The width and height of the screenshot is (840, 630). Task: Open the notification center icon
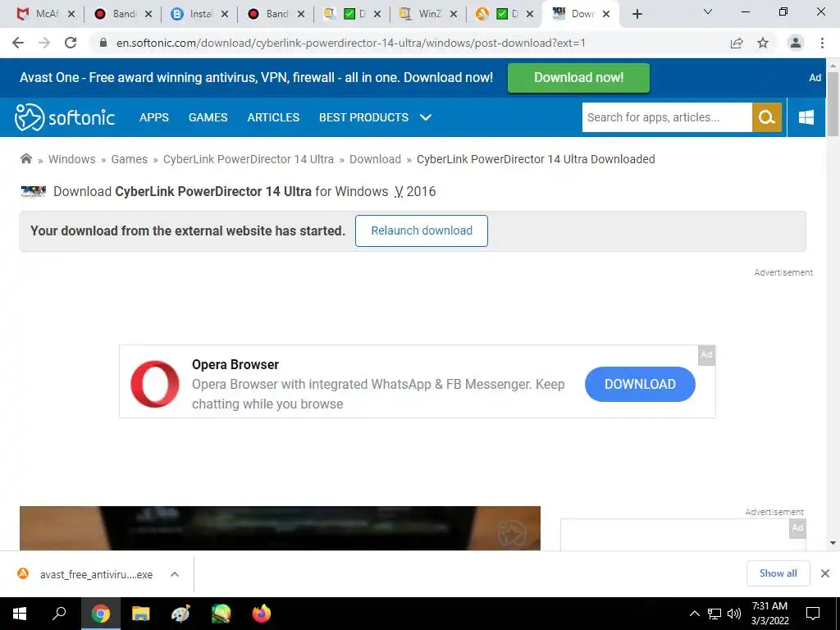pos(813,614)
